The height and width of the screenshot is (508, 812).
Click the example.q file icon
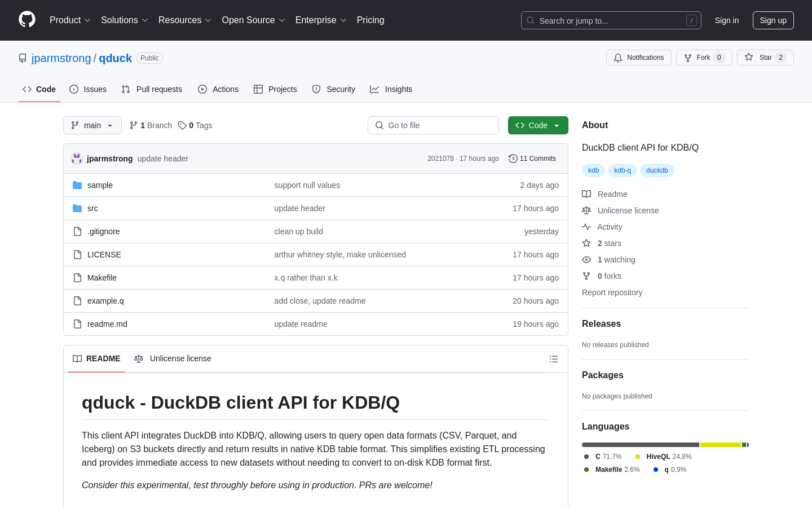click(77, 301)
